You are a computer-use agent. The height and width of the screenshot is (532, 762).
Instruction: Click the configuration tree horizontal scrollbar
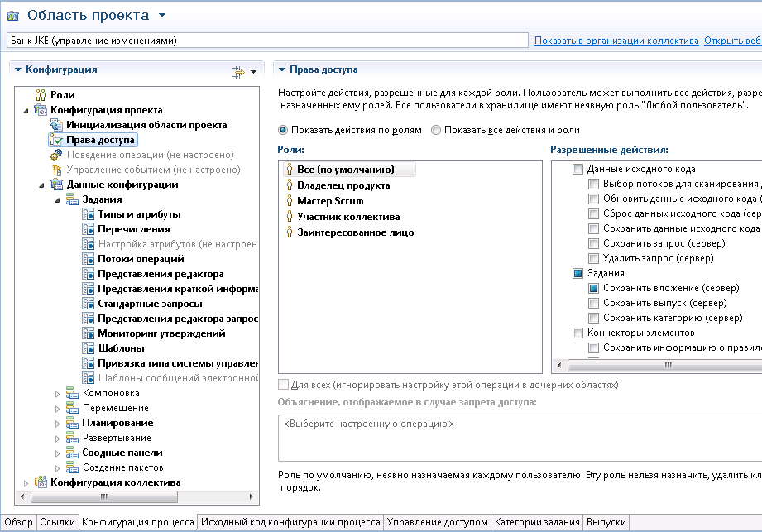tap(104, 496)
